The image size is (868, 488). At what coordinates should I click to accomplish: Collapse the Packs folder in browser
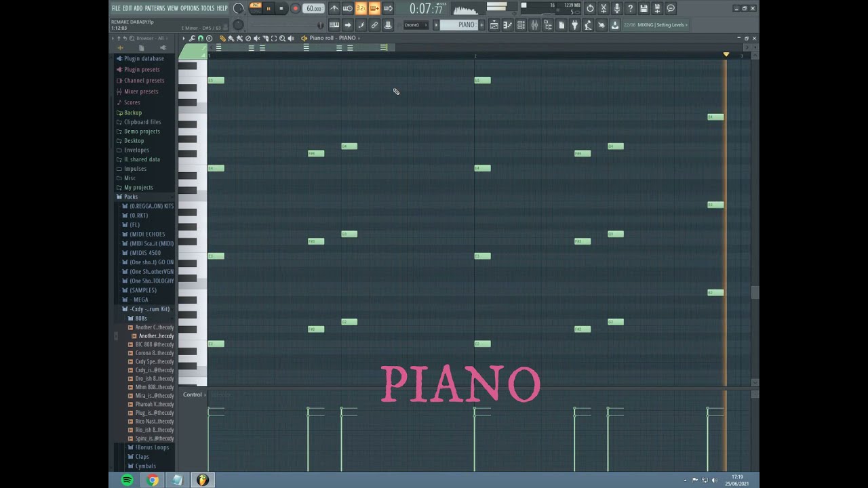(x=130, y=197)
